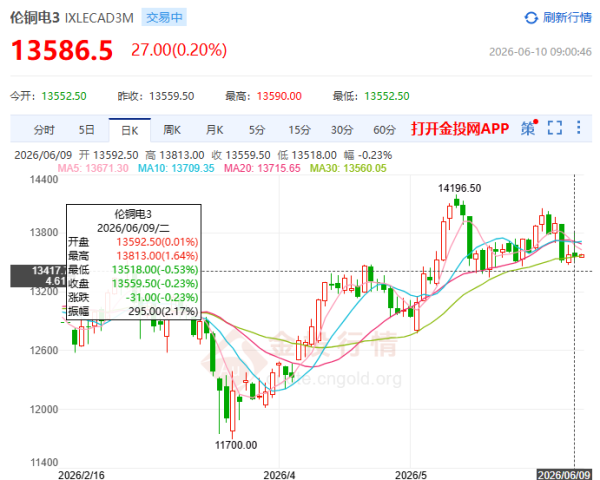This screenshot has height=480, width=600.
Task: Click the tooltip 张跌 -31.00(-0.23%) row
Action: (133, 297)
